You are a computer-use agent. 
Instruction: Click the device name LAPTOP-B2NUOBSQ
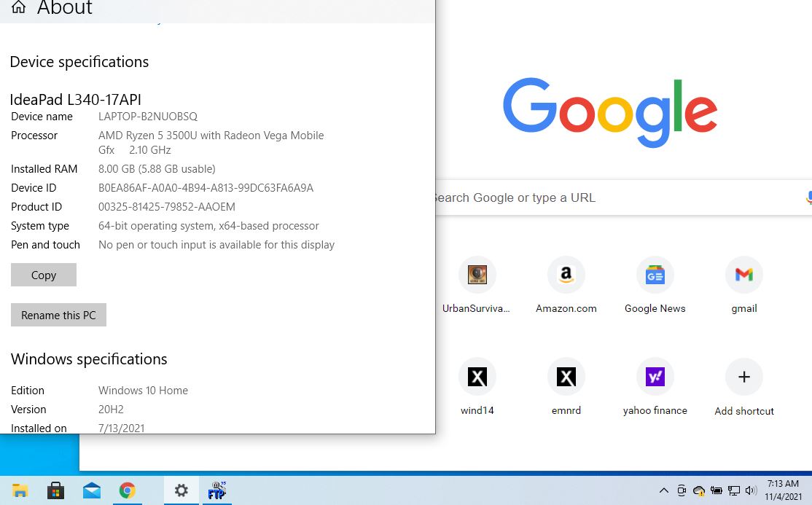(147, 117)
